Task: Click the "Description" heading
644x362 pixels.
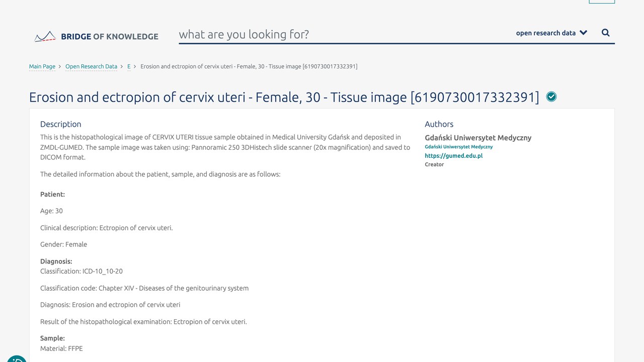Action: (61, 124)
